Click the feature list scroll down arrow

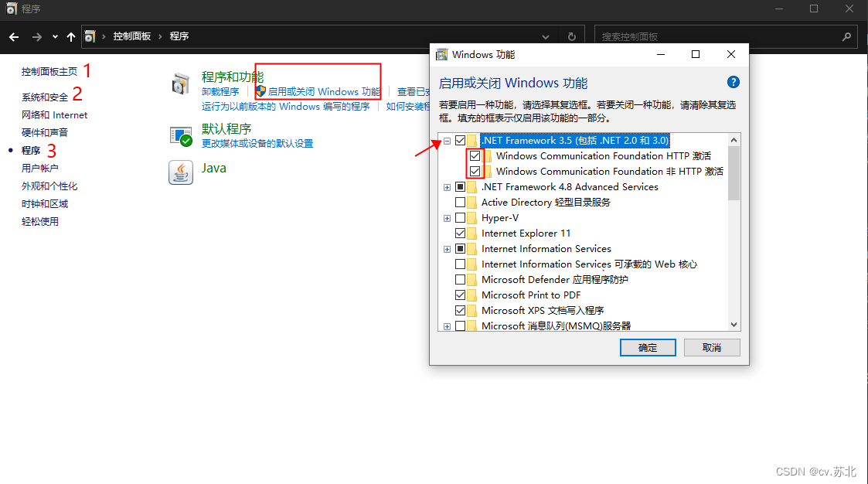tap(734, 325)
